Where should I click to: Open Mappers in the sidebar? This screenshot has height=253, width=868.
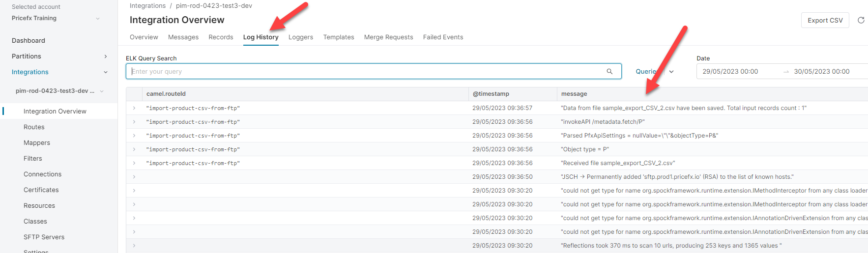point(37,143)
